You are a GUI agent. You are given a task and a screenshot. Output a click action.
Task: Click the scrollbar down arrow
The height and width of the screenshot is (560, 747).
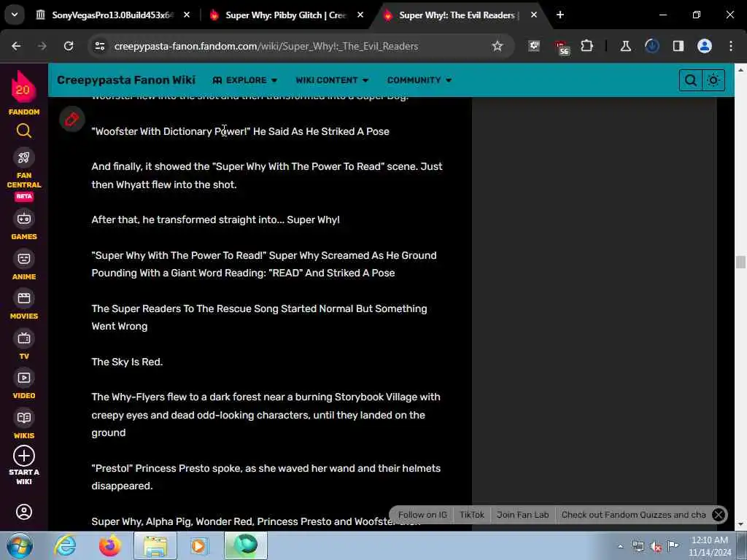pos(740,524)
